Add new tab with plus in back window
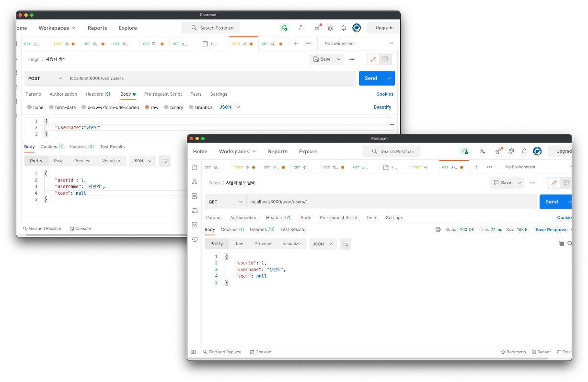The width and height of the screenshot is (588, 382). tap(295, 43)
